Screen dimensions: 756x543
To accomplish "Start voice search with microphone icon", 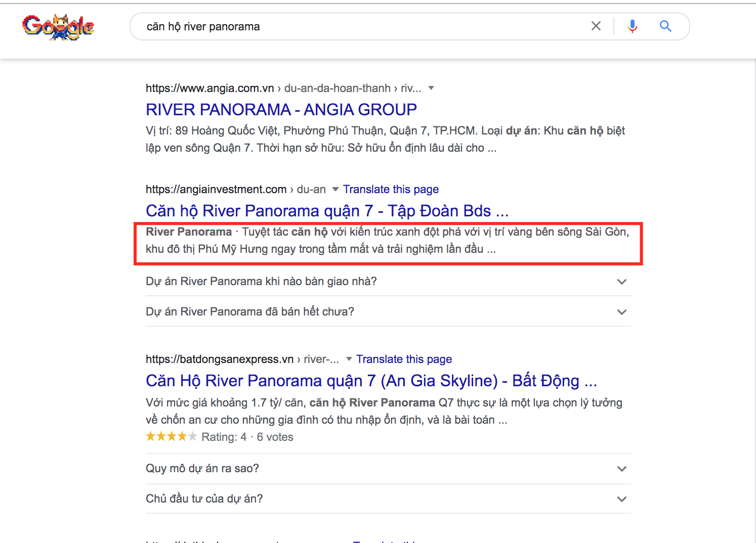I will coord(632,26).
